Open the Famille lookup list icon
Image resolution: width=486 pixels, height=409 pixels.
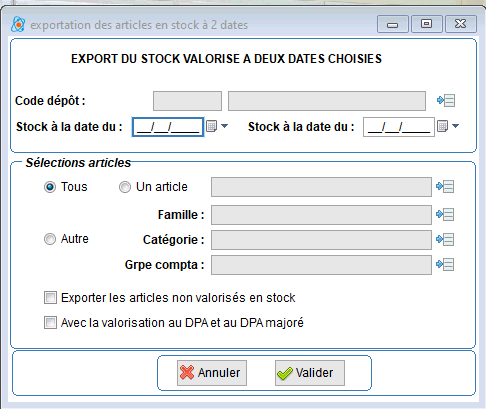click(445, 214)
